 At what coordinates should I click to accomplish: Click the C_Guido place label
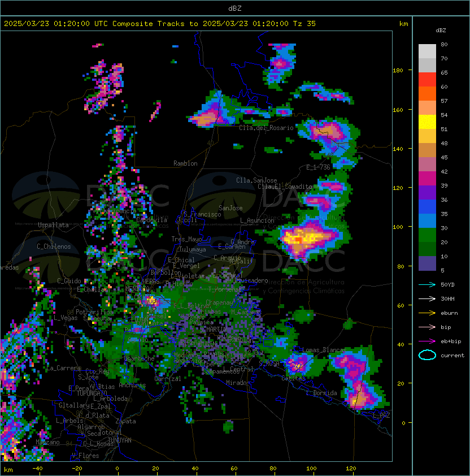pos(69,281)
